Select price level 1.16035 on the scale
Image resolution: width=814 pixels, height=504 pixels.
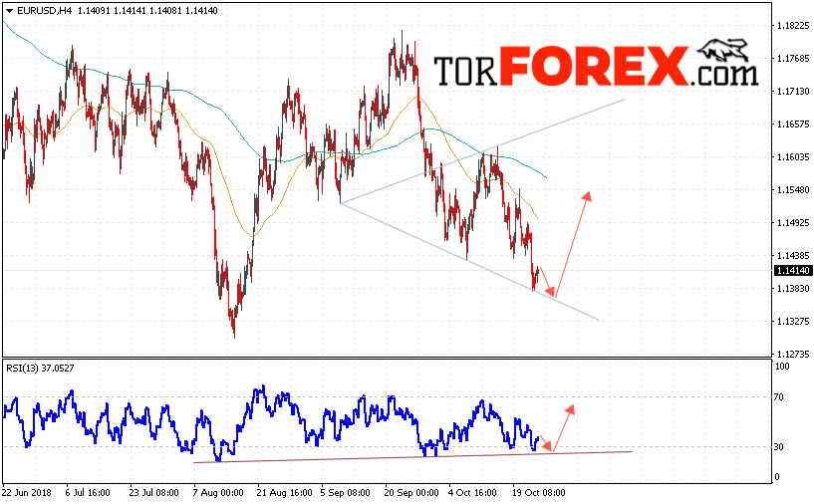coord(793,156)
